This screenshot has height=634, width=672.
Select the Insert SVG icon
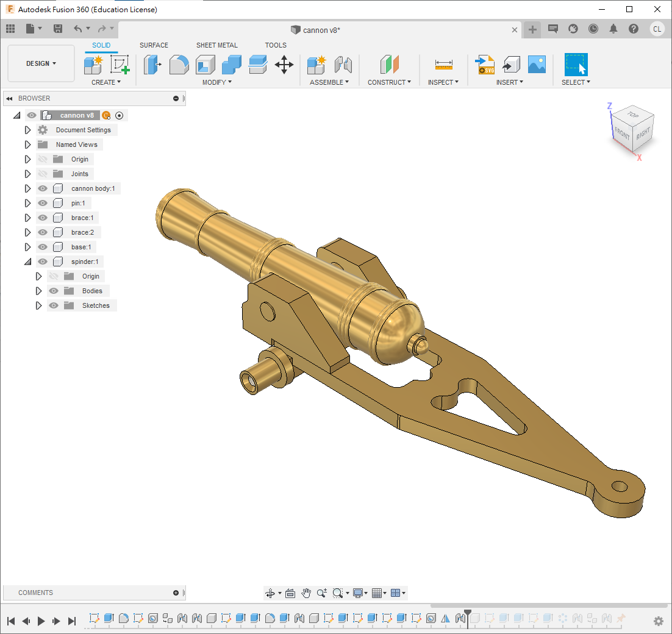485,65
